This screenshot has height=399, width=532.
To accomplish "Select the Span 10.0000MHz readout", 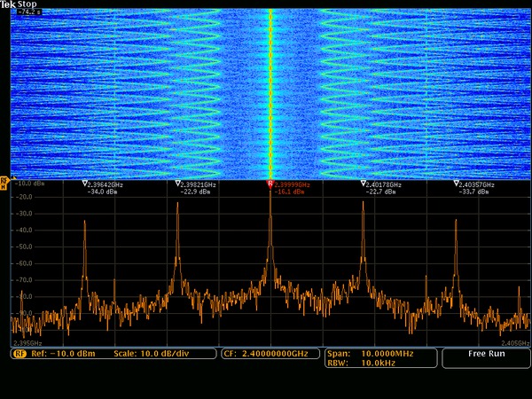I will tap(369, 353).
